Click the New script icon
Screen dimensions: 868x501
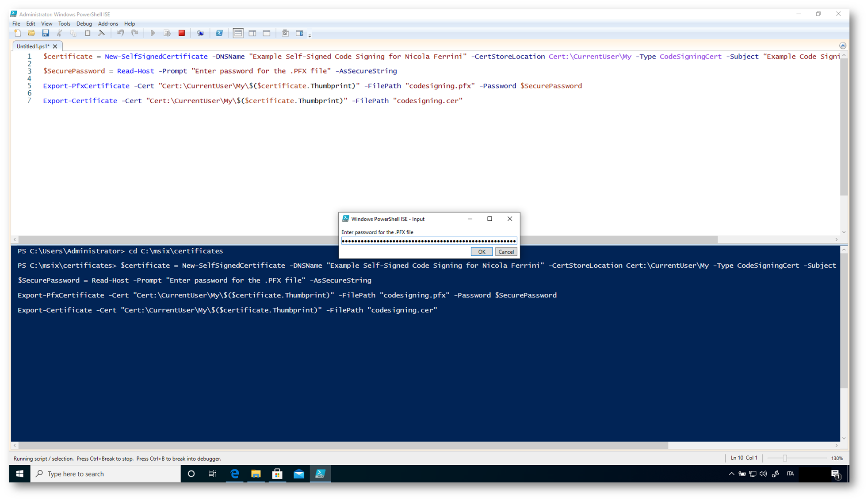(x=18, y=33)
